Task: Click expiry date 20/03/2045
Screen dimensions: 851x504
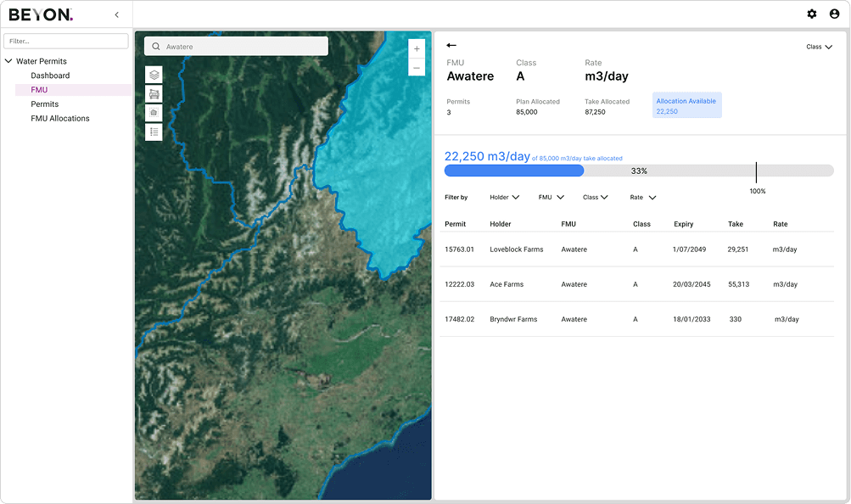Action: (691, 284)
